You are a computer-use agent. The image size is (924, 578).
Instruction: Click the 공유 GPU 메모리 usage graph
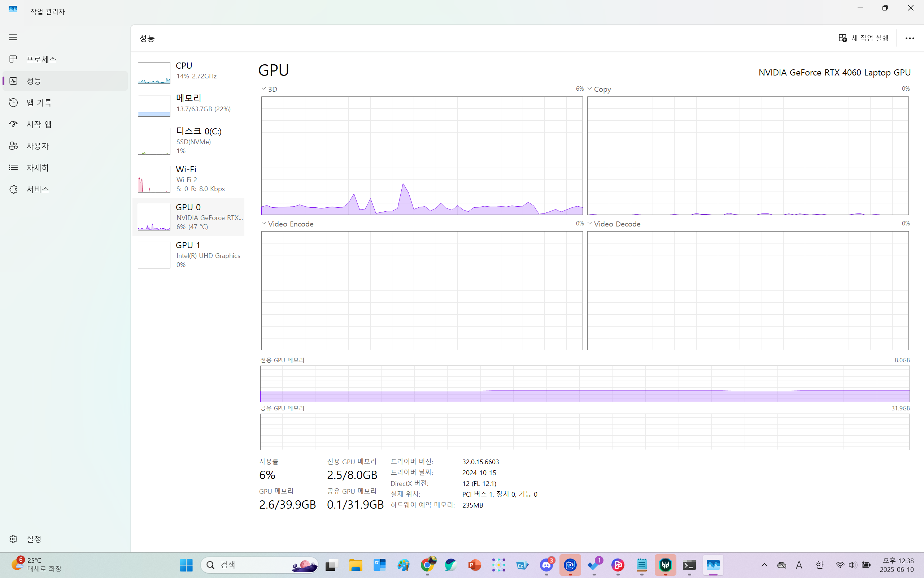coord(585,432)
